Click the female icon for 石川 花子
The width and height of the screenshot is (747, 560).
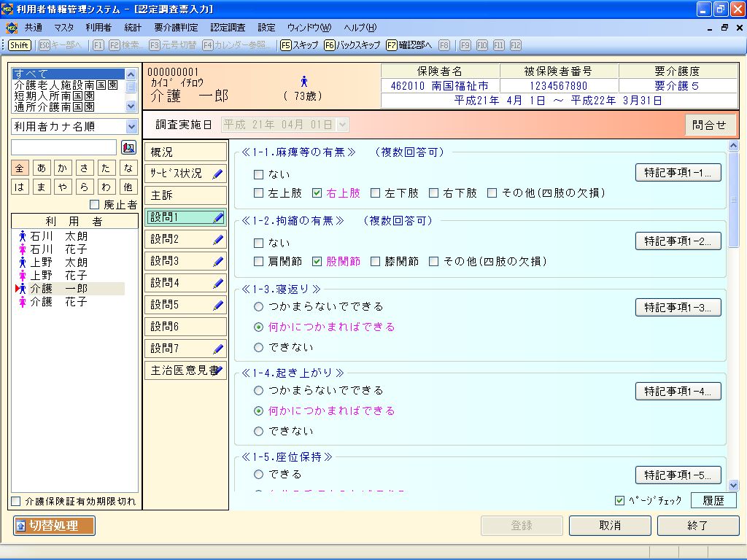(23, 249)
